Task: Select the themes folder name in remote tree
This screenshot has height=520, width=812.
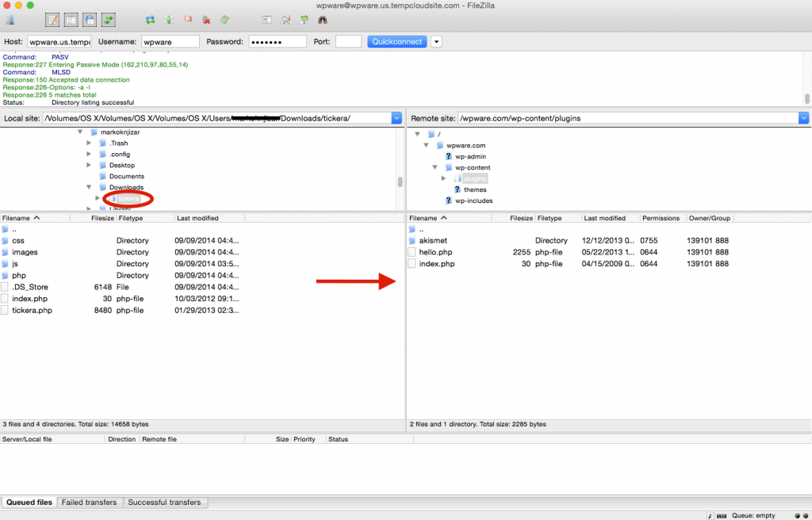Action: (x=475, y=189)
